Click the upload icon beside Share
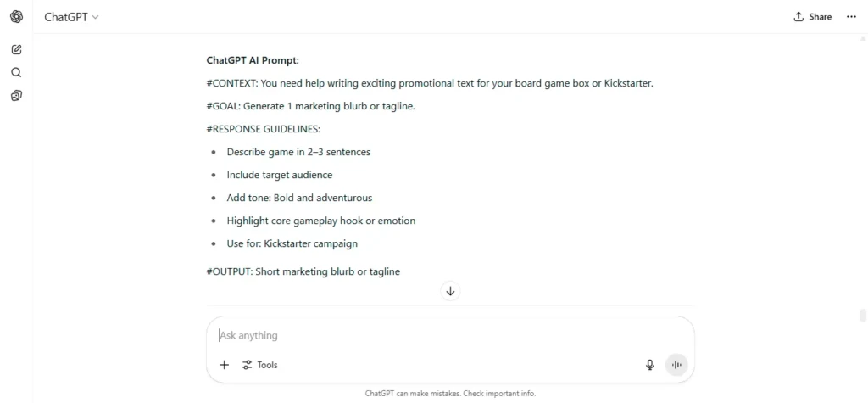Image resolution: width=868 pixels, height=403 pixels. [x=798, y=17]
